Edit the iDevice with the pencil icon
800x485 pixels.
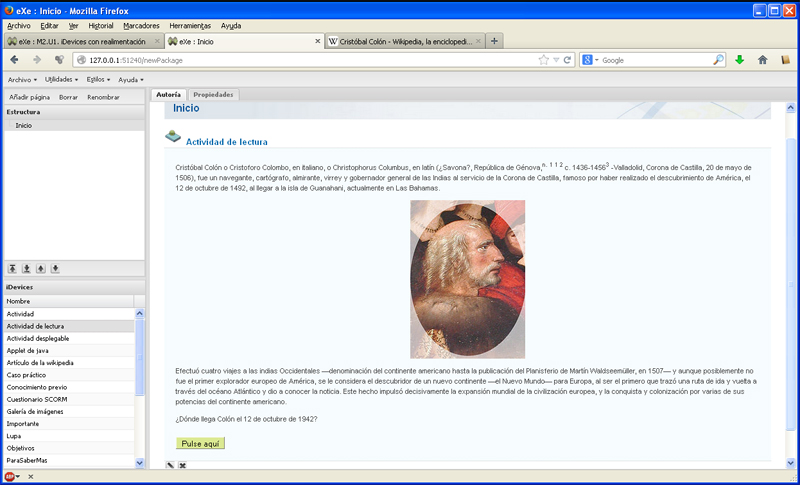170,465
